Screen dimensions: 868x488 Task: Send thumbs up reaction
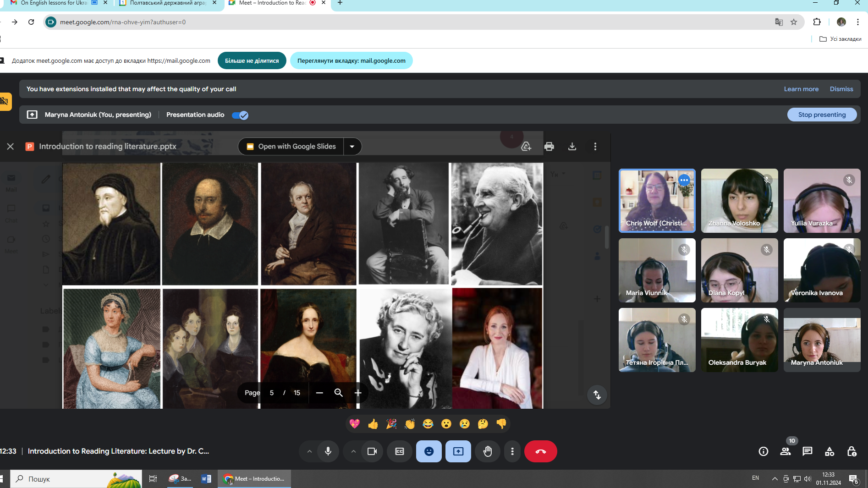click(373, 424)
